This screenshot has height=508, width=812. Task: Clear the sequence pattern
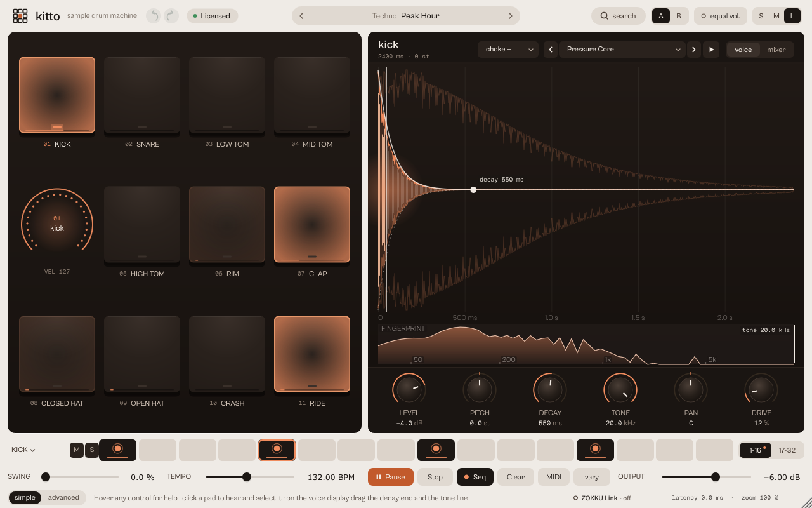click(516, 477)
